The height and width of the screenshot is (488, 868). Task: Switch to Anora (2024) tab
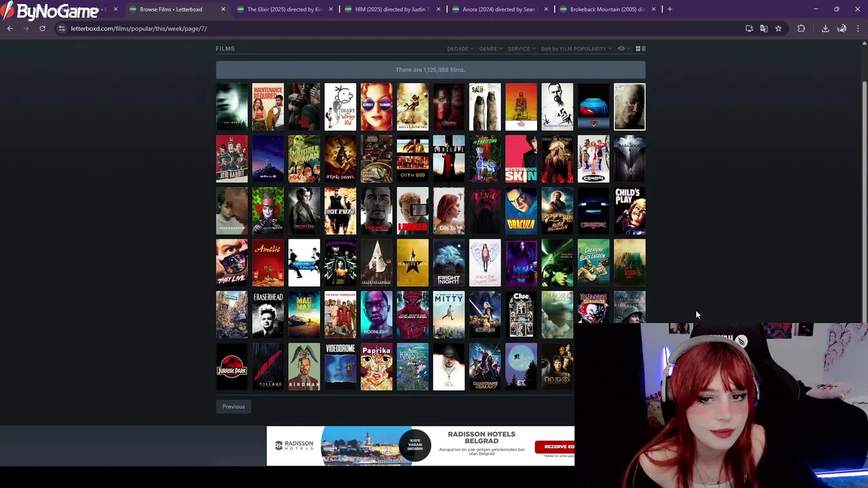pyautogui.click(x=499, y=9)
